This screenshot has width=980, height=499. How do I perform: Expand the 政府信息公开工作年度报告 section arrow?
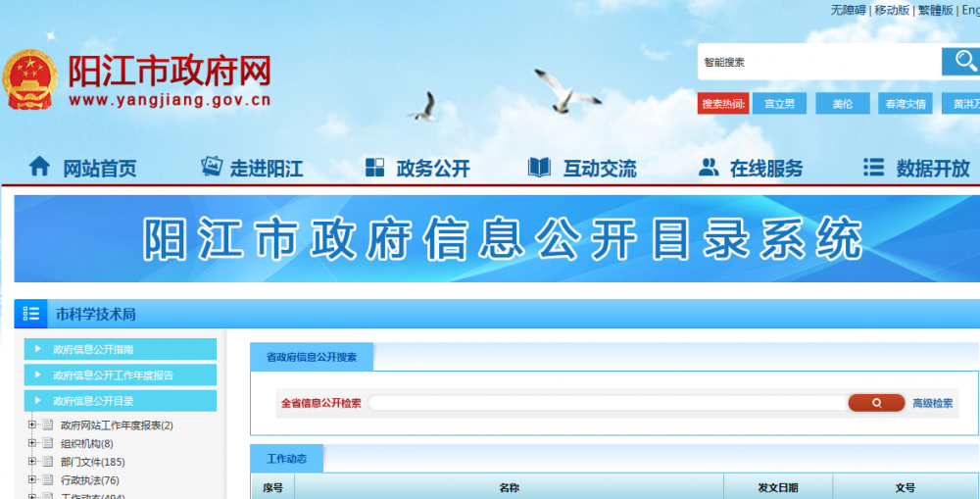[38, 375]
